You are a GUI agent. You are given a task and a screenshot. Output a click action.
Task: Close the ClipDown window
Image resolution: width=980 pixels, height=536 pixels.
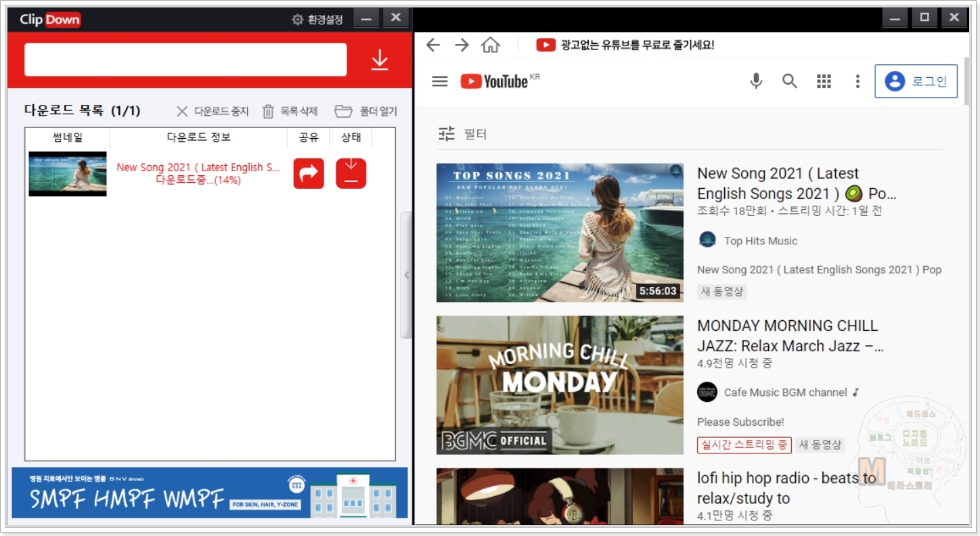click(x=396, y=18)
